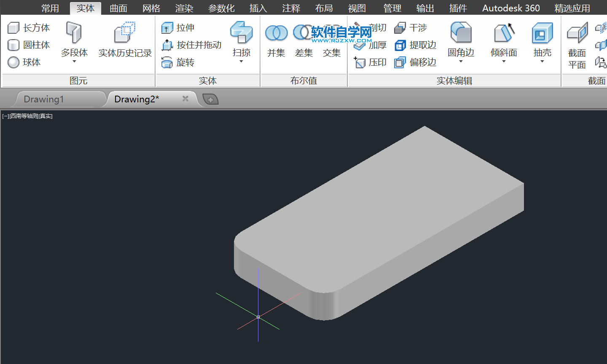Viewport: 607px width, 364px height.
Task: Open the 输出 ribbon tab
Action: click(x=425, y=8)
